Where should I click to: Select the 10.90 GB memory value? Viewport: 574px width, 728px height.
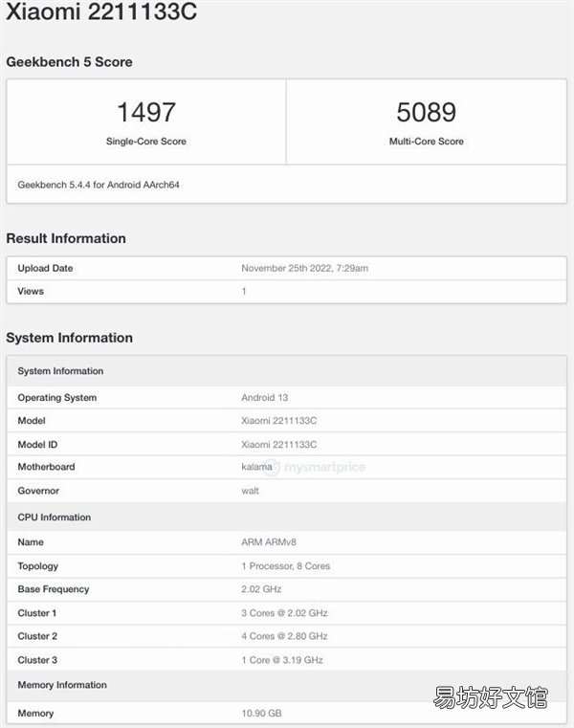point(261,713)
